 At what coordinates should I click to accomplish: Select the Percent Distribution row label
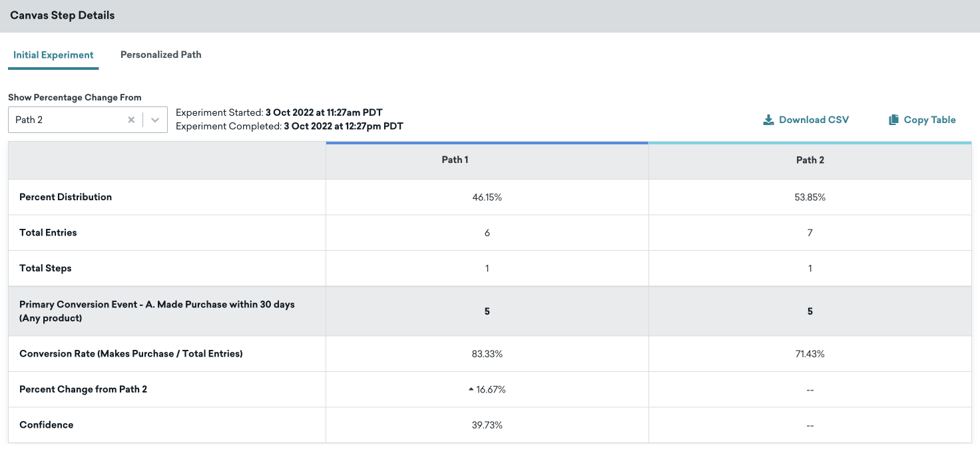(x=65, y=197)
